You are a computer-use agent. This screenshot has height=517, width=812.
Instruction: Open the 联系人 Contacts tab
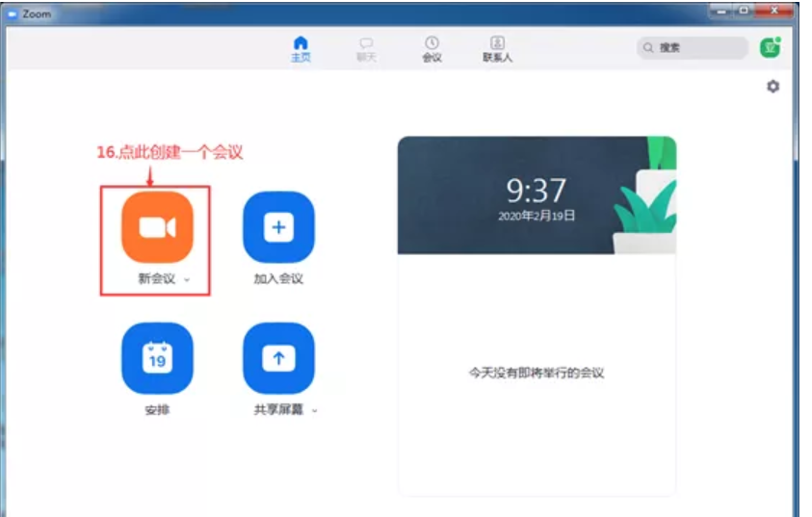click(x=498, y=50)
